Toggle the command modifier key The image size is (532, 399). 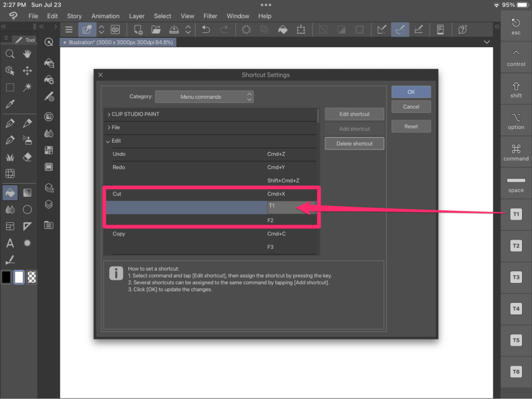tap(516, 153)
